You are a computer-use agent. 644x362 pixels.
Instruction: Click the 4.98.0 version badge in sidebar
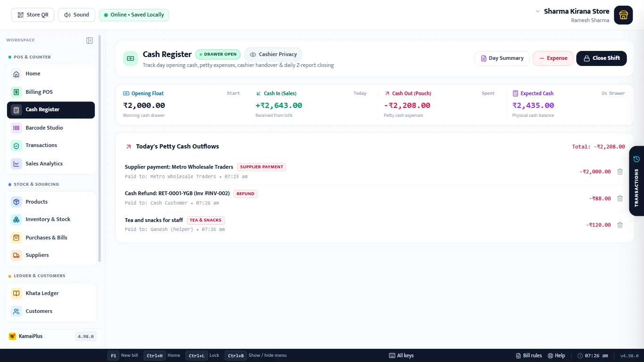[86, 337]
